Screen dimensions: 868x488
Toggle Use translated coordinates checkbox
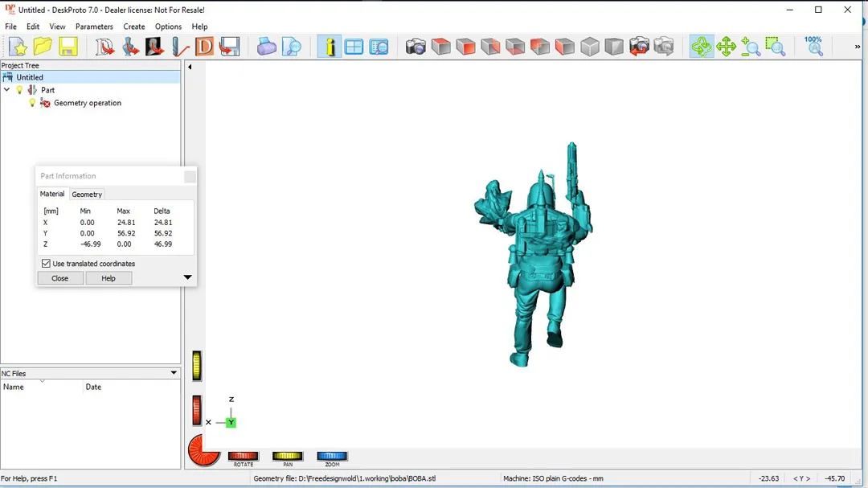(x=46, y=264)
